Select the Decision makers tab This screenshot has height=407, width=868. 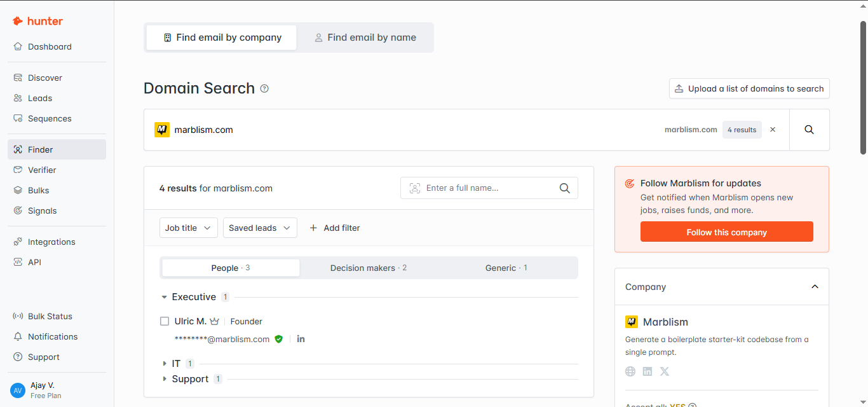point(369,268)
